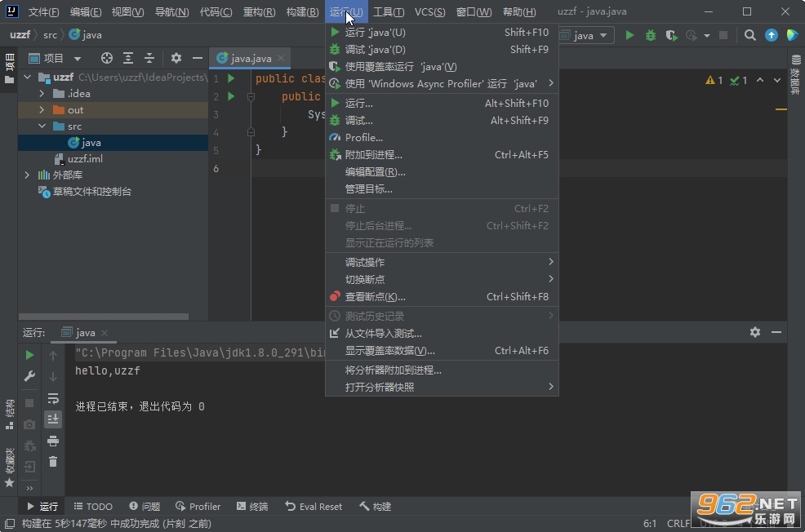Open project panel settings gear
The height and width of the screenshot is (532, 805).
pos(176,58)
